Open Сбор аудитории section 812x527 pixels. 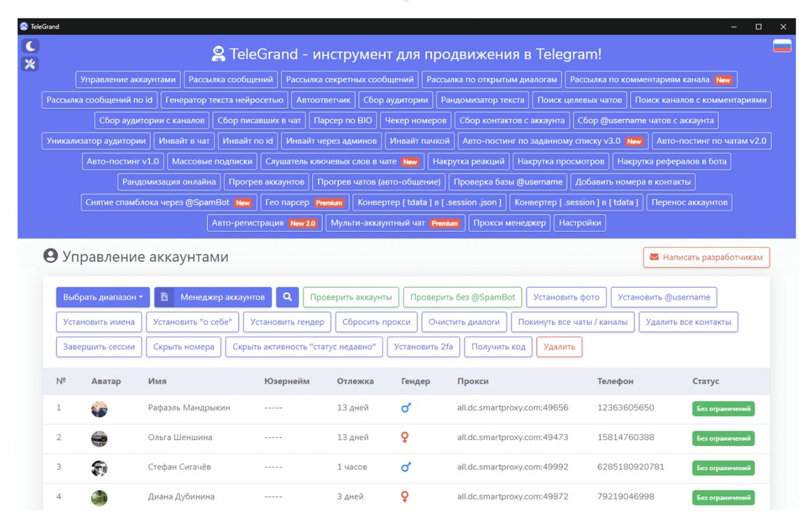396,100
